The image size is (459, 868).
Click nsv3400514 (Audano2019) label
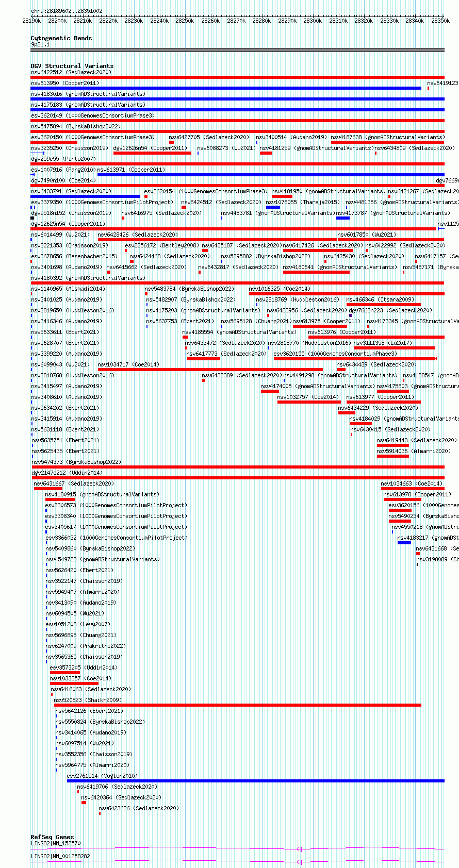click(x=292, y=137)
